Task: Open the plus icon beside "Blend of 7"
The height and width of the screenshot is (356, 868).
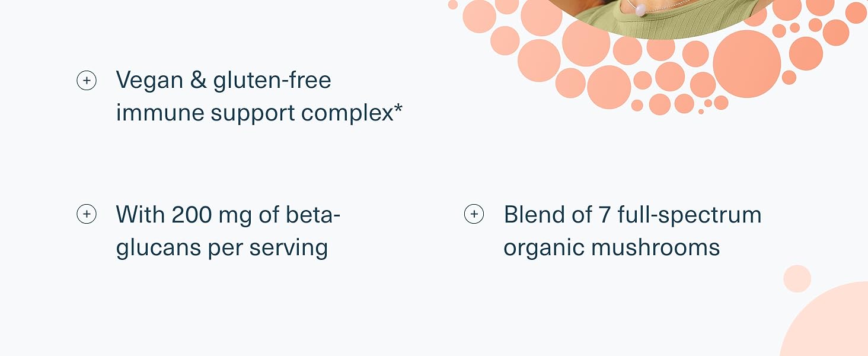Action: click(474, 214)
